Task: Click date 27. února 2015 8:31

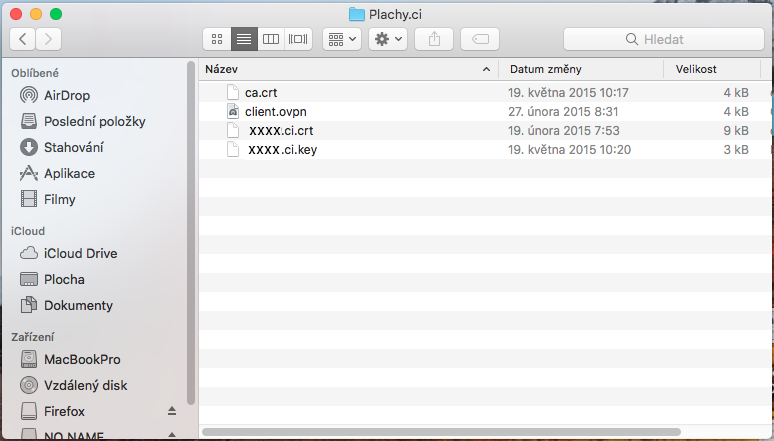Action: click(565, 112)
